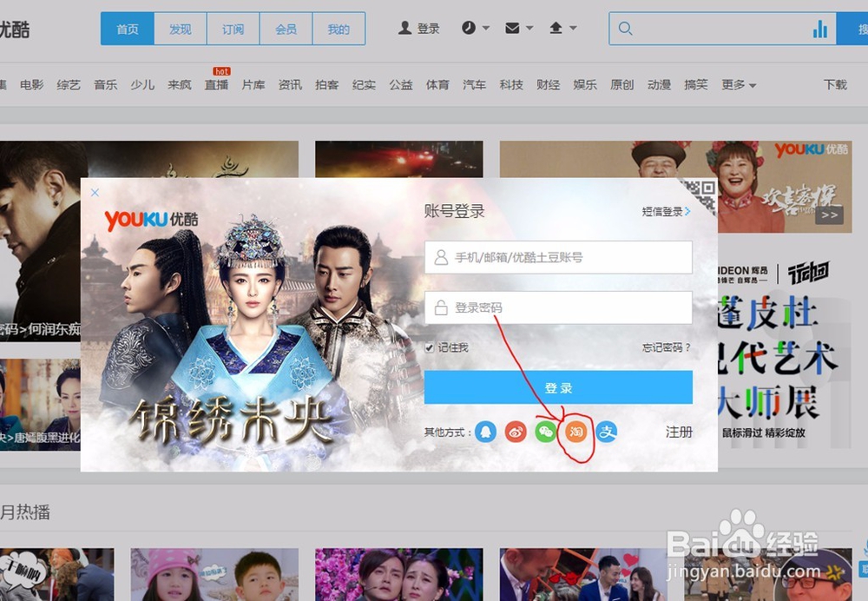The width and height of the screenshot is (868, 601).
Task: Open the 科技 category
Action: [x=511, y=85]
